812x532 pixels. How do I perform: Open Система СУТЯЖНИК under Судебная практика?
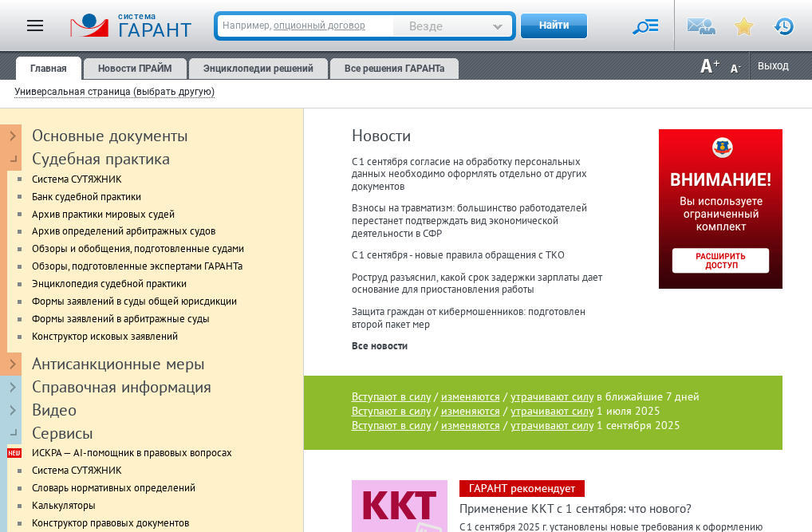click(x=77, y=179)
